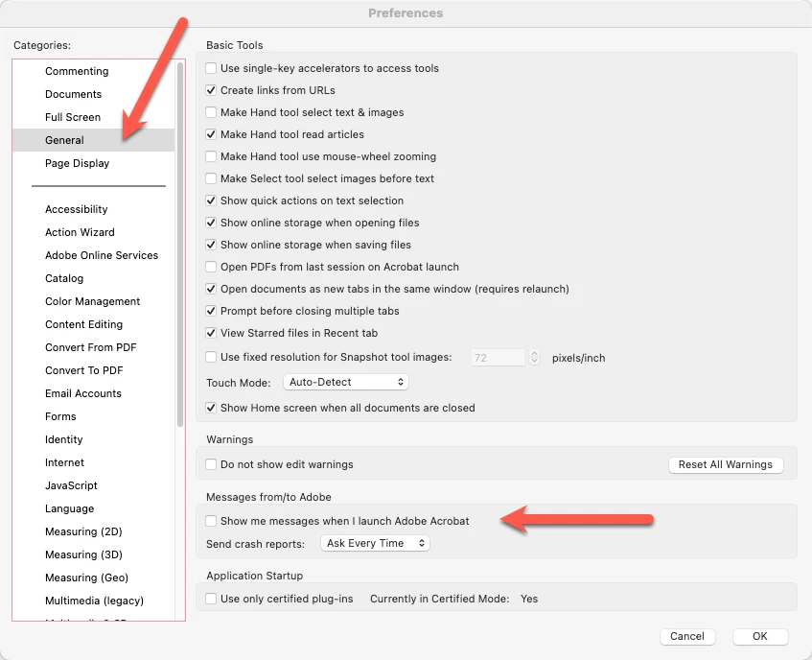812x660 pixels.
Task: Click Reset All Warnings button
Action: (x=726, y=464)
